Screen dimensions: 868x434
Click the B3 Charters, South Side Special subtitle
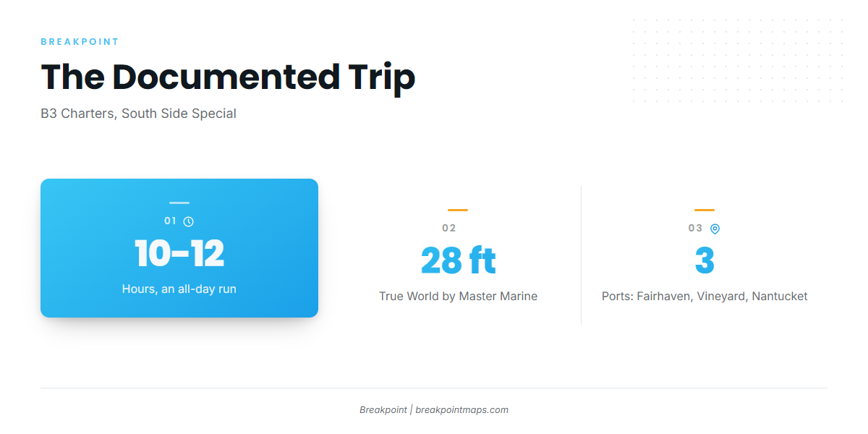pos(138,114)
